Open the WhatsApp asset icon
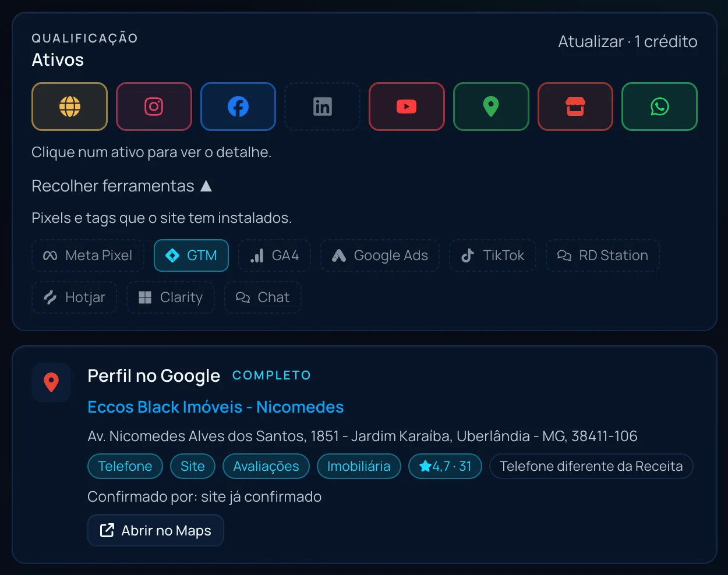The height and width of the screenshot is (575, 728). tap(659, 107)
